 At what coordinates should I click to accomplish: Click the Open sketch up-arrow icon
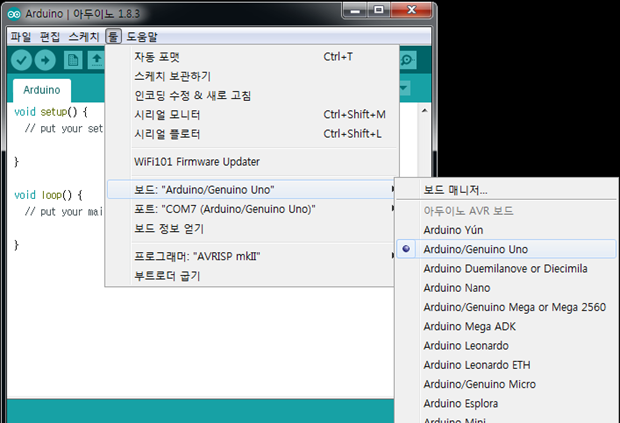pyautogui.click(x=96, y=60)
